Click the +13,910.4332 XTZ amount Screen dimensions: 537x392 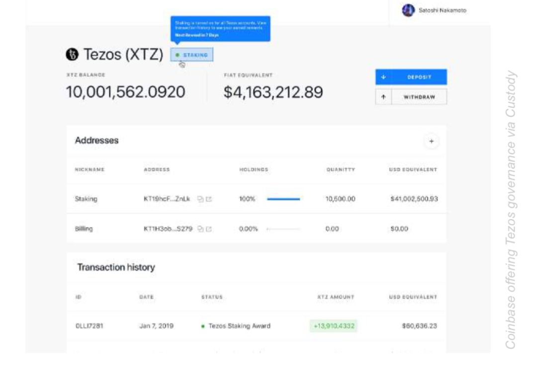(334, 325)
